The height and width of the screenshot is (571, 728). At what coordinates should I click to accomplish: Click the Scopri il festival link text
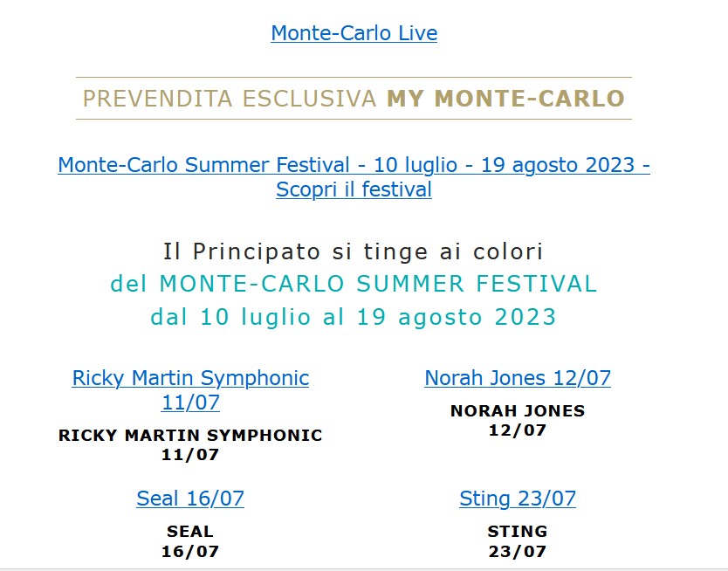click(x=354, y=189)
